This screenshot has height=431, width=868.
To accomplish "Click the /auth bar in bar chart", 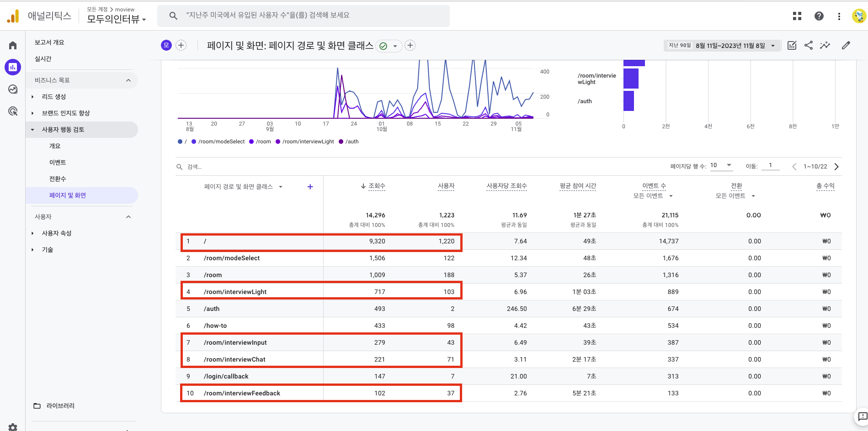I will tap(628, 101).
